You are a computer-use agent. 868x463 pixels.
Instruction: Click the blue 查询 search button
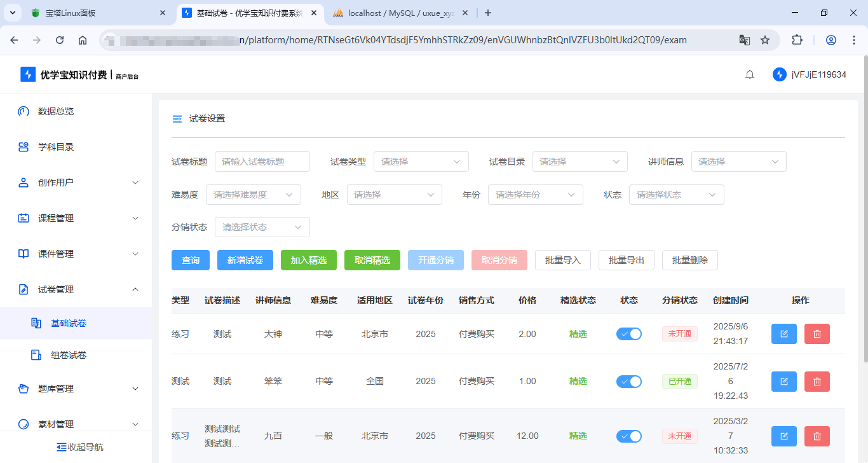coord(190,259)
